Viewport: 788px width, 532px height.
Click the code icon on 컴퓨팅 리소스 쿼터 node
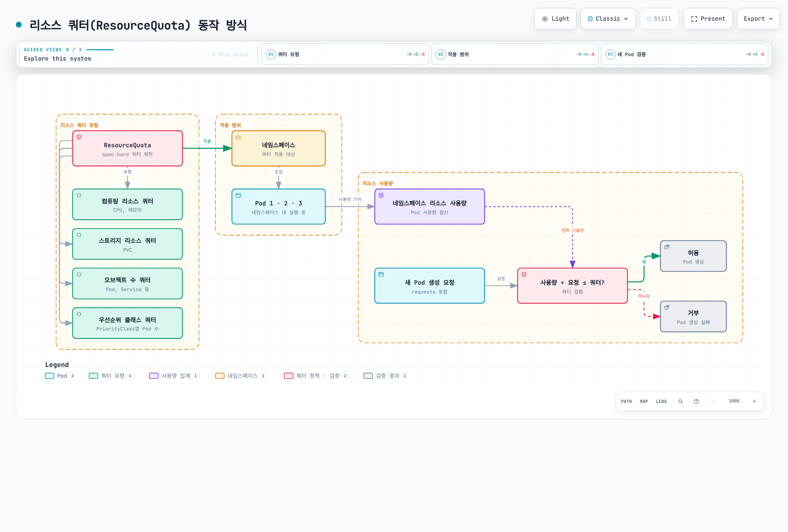79,196
